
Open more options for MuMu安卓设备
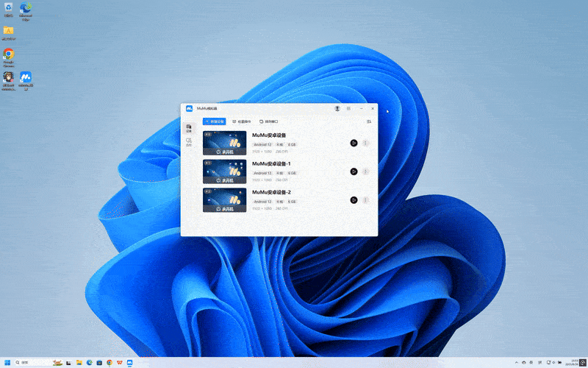[x=365, y=143]
